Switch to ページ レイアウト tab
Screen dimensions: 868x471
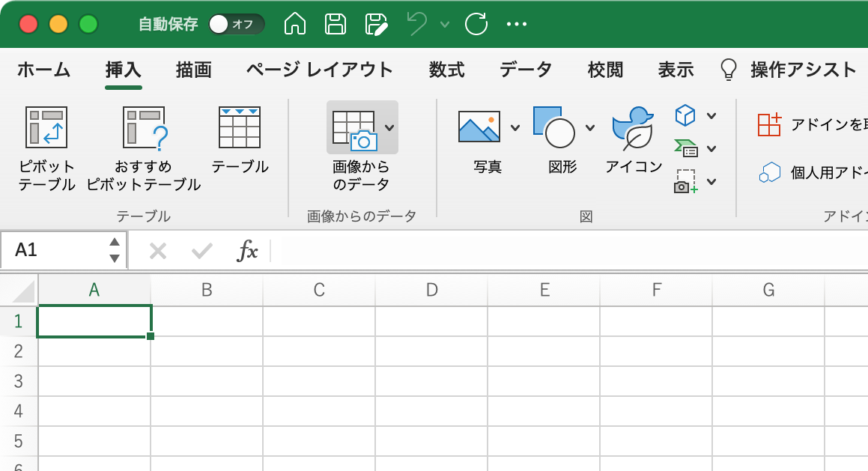tap(319, 70)
